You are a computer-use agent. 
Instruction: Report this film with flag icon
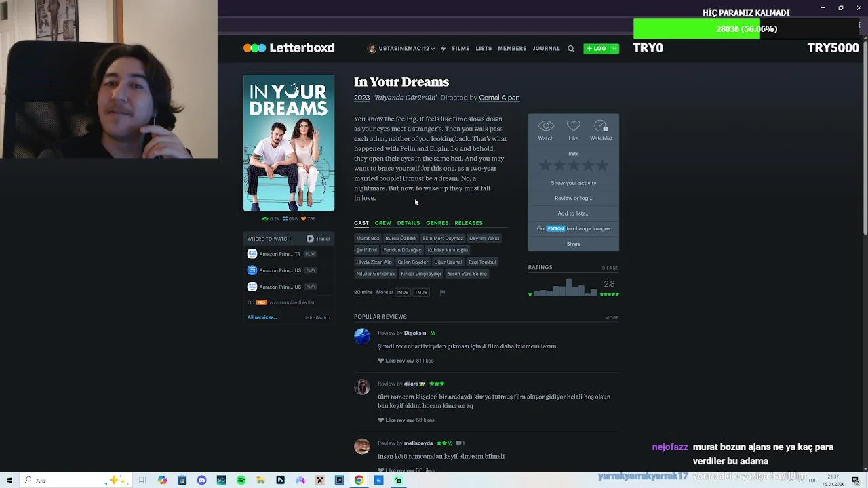pyautogui.click(x=442, y=292)
